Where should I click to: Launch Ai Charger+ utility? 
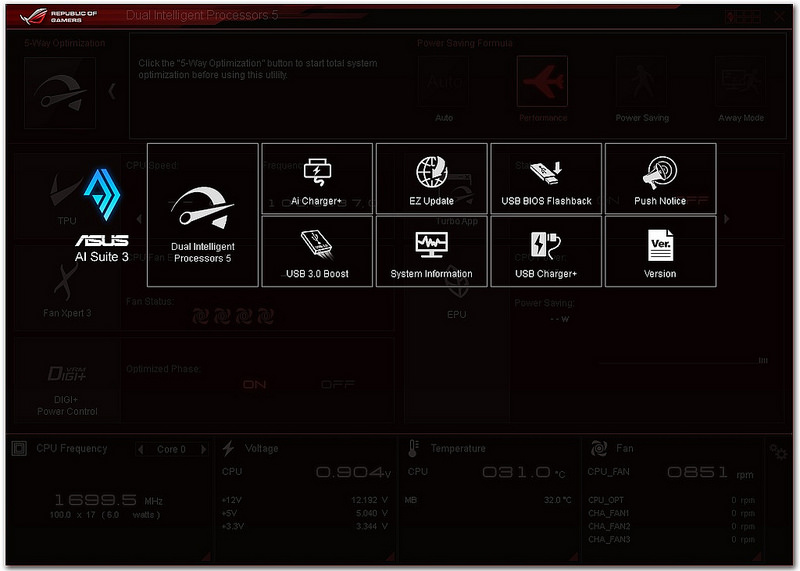[317, 179]
